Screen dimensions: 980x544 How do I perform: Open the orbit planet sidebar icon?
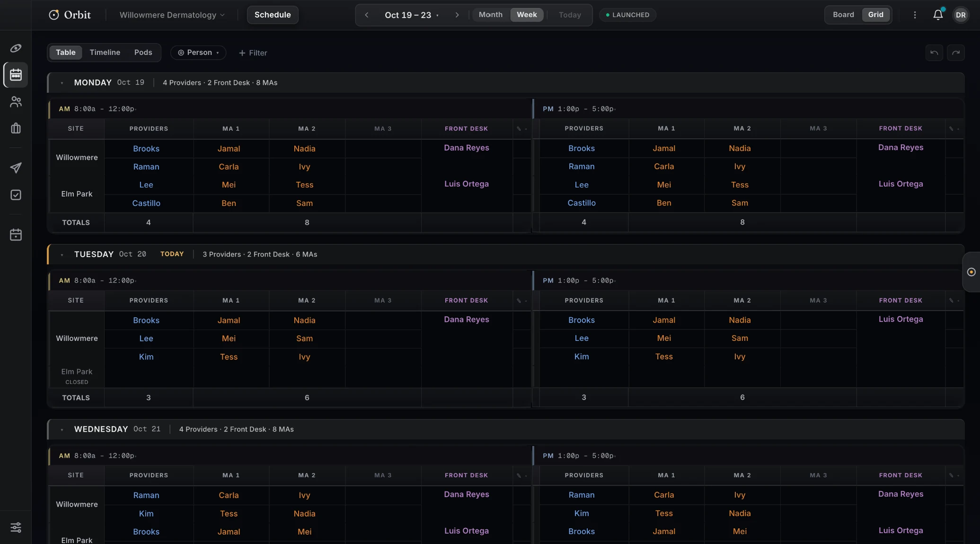point(16,48)
